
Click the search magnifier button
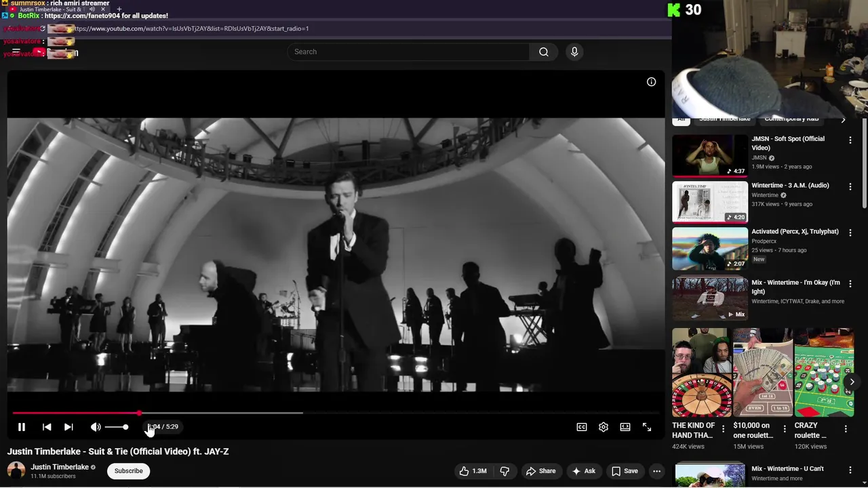coord(543,52)
